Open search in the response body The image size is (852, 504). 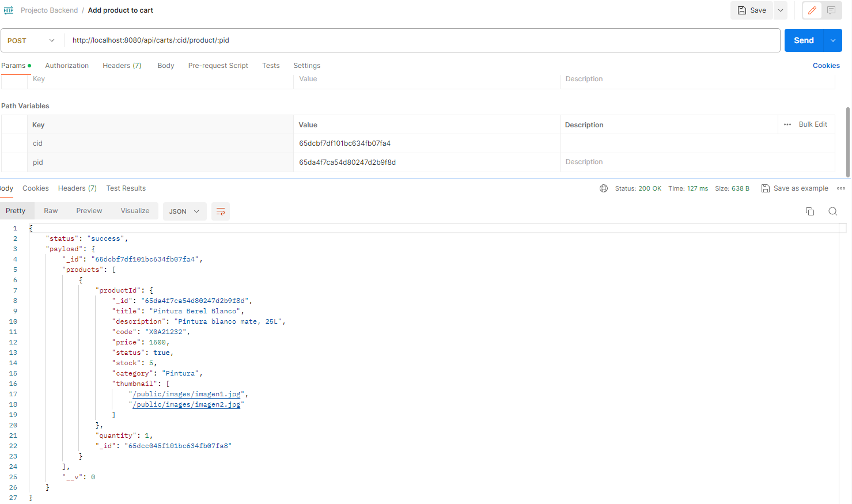(x=832, y=211)
